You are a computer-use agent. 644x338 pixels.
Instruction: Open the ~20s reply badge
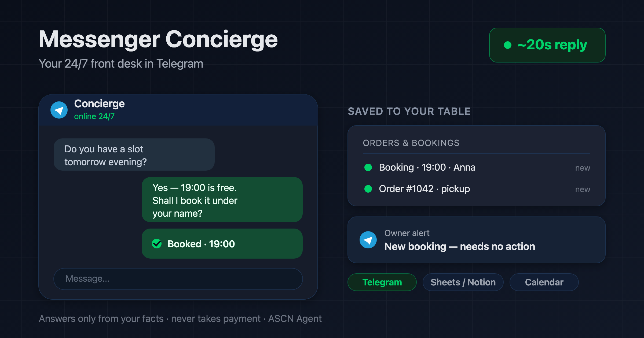coord(547,45)
